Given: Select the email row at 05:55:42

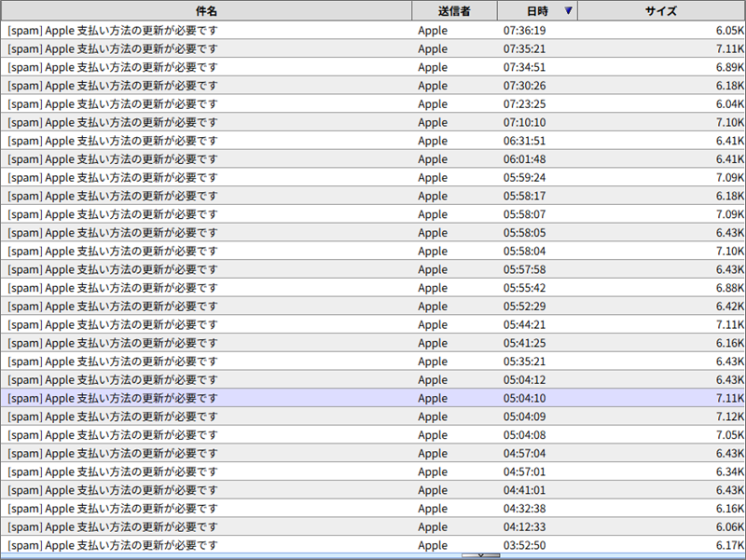Looking at the screenshot, I should pyautogui.click(x=373, y=288).
